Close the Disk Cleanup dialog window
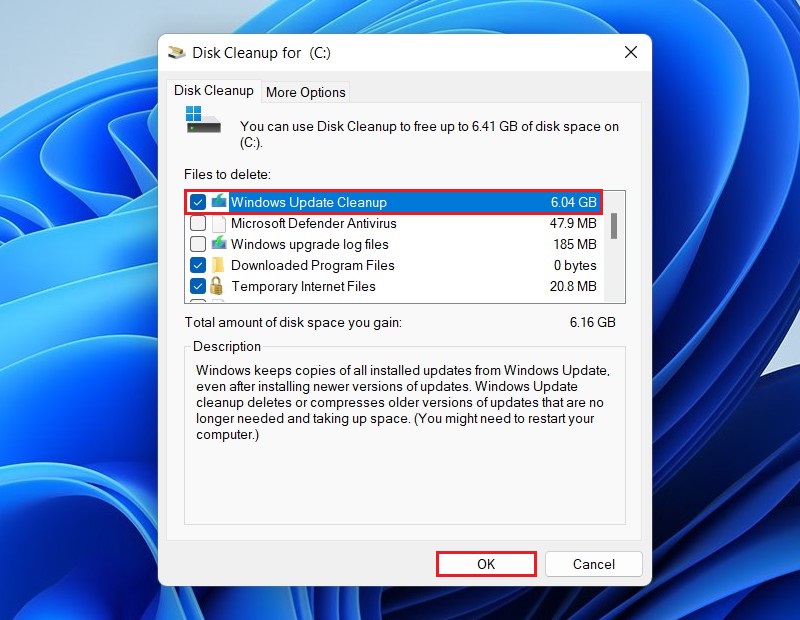The width and height of the screenshot is (800, 620). tap(631, 52)
